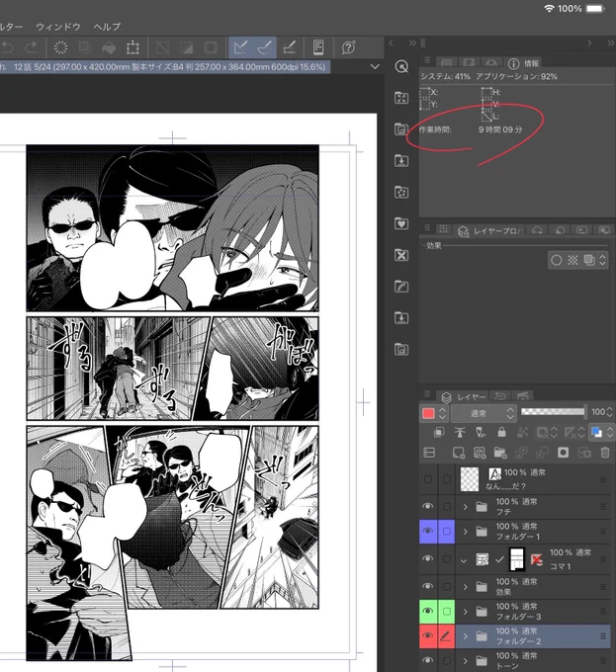Expand the 効果 folder chevron

465,587
